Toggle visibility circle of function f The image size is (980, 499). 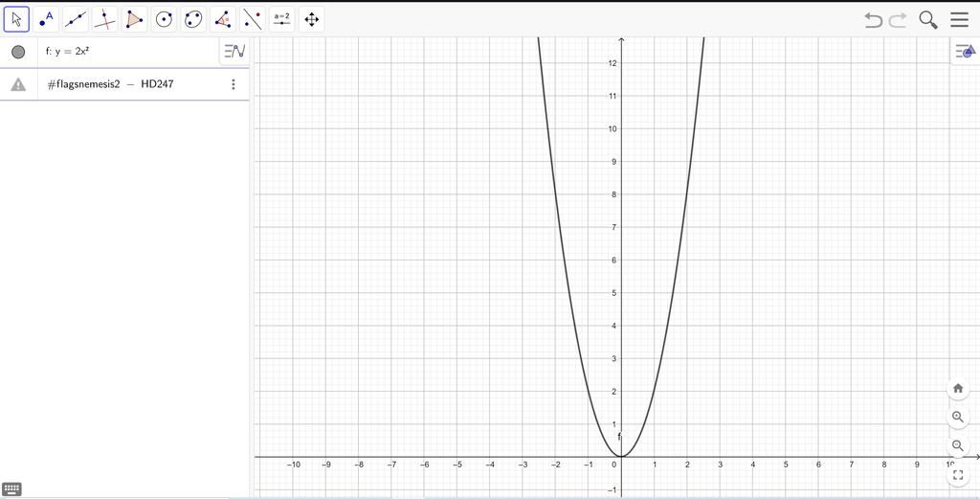click(18, 52)
